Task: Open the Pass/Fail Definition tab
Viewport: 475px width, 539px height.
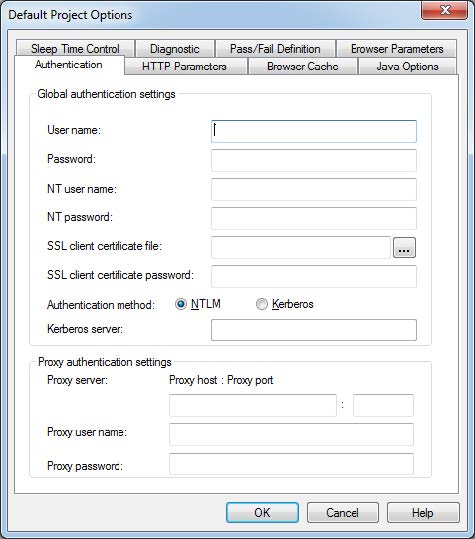Action: 275,48
